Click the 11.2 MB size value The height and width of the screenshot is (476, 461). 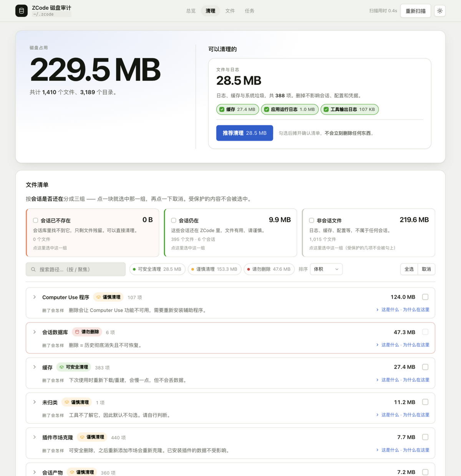405,402
